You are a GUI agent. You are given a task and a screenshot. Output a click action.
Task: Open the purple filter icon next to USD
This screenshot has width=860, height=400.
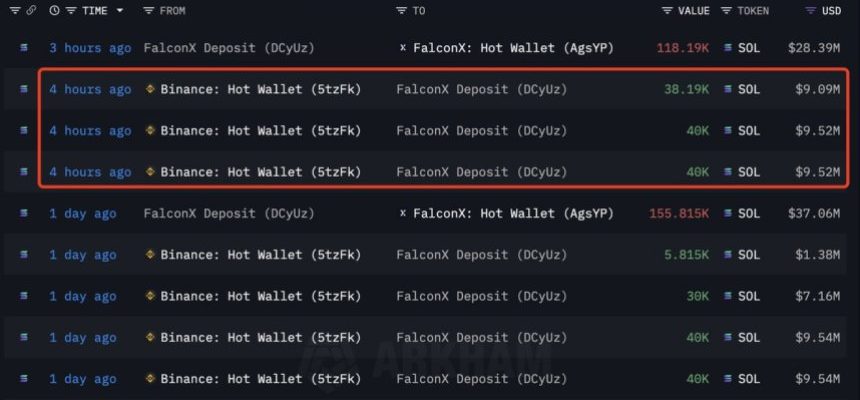click(810, 10)
